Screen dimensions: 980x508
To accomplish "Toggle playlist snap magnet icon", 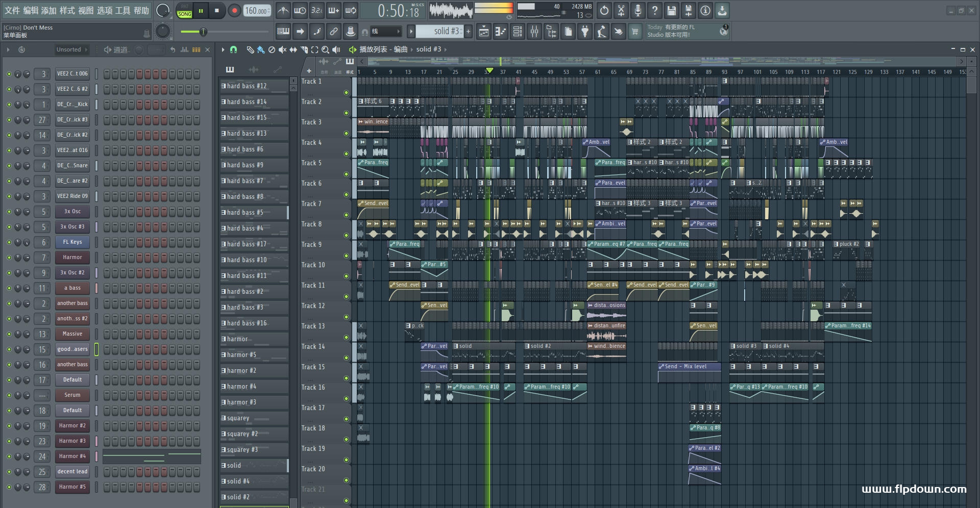I will tap(233, 49).
